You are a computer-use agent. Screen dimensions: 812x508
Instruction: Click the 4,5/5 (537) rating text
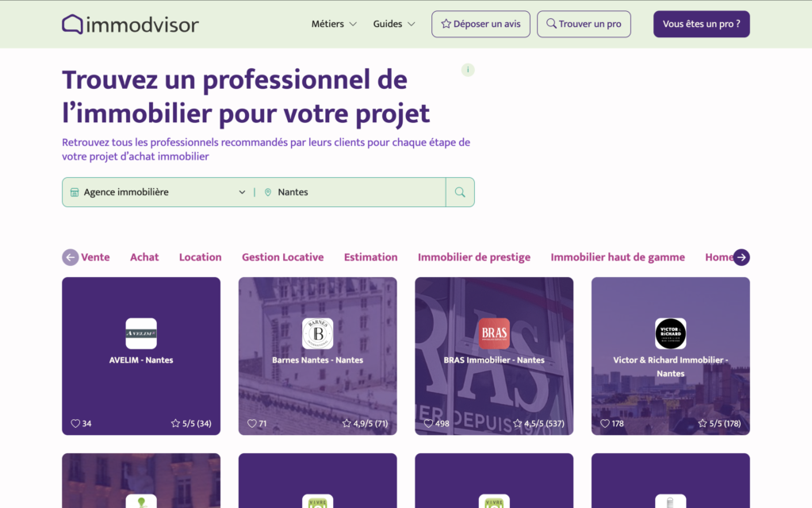pyautogui.click(x=544, y=424)
